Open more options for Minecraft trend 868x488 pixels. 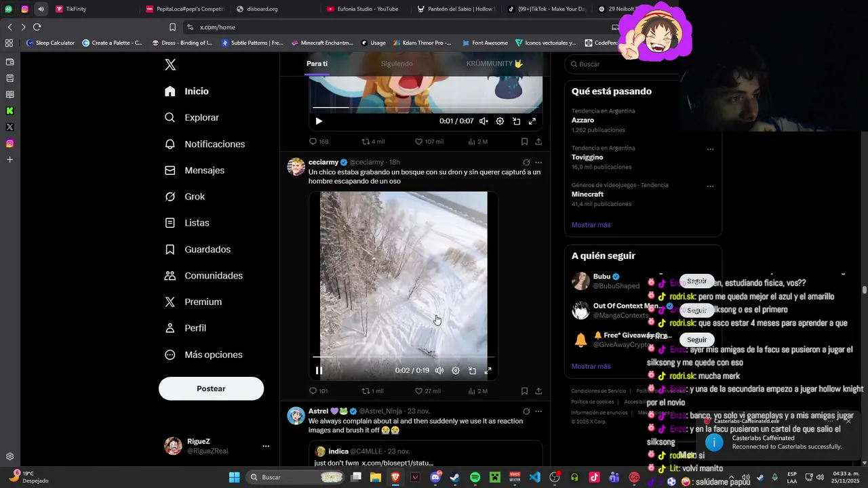pyautogui.click(x=710, y=186)
